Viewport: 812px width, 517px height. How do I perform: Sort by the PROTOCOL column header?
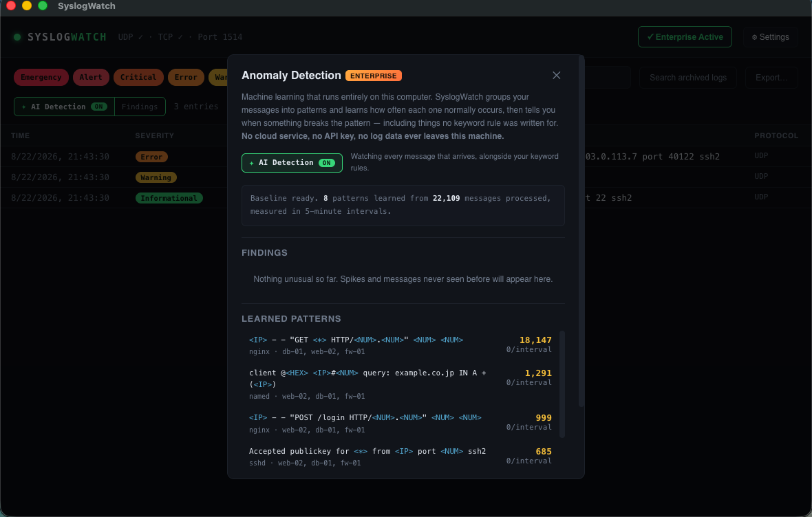776,135
